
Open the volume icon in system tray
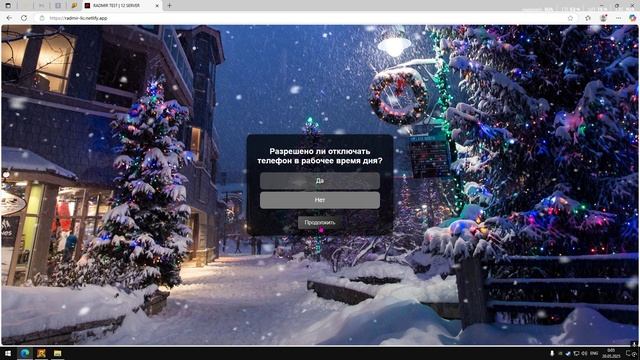click(584, 353)
